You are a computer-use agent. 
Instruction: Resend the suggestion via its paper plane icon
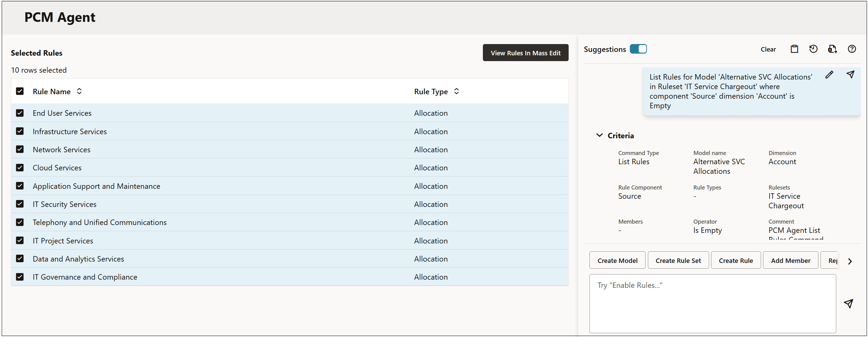coord(851,74)
